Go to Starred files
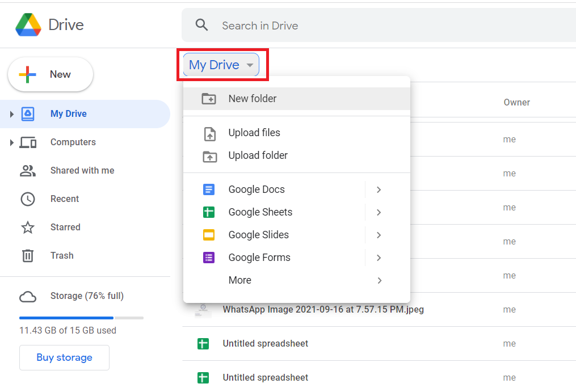Image resolution: width=576 pixels, height=392 pixels. click(x=85, y=227)
